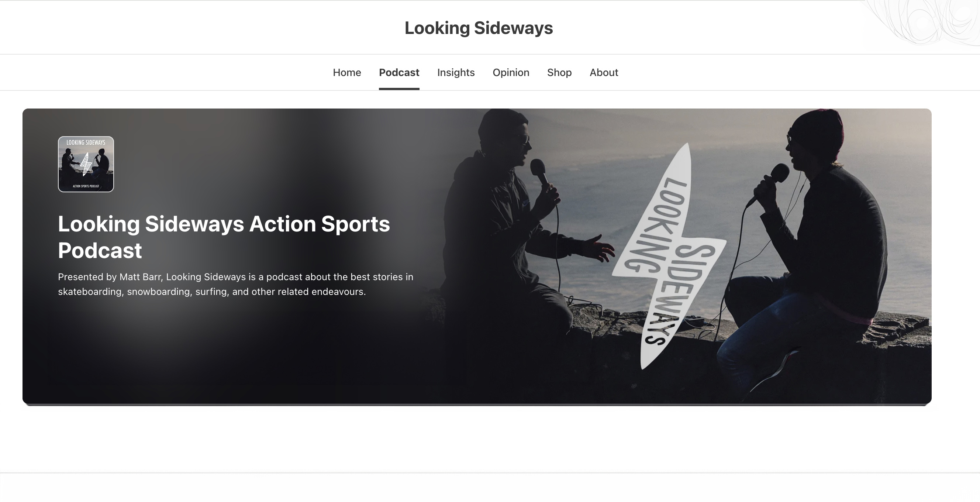Click the Looking Sideways site title
This screenshot has width=980, height=502.
[x=479, y=28]
